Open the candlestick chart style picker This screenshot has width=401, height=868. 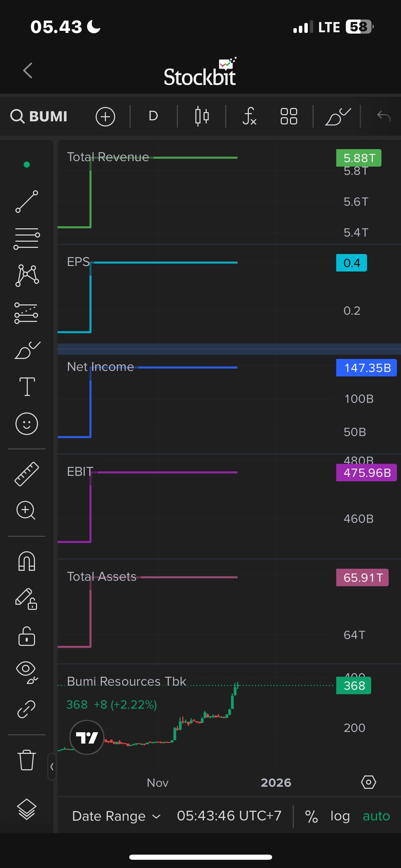pyautogui.click(x=202, y=117)
